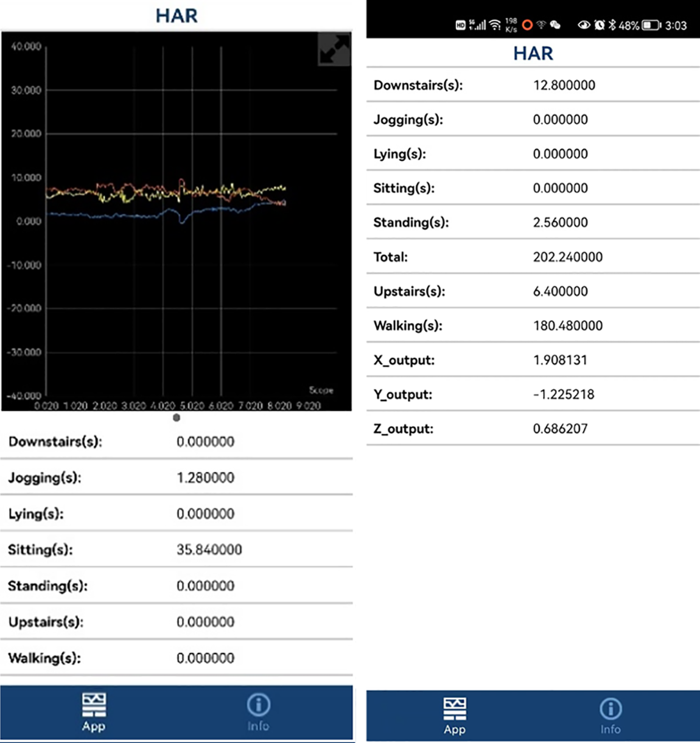Select the Sitting(s) row showing 35.840000

pyautogui.click(x=177, y=549)
